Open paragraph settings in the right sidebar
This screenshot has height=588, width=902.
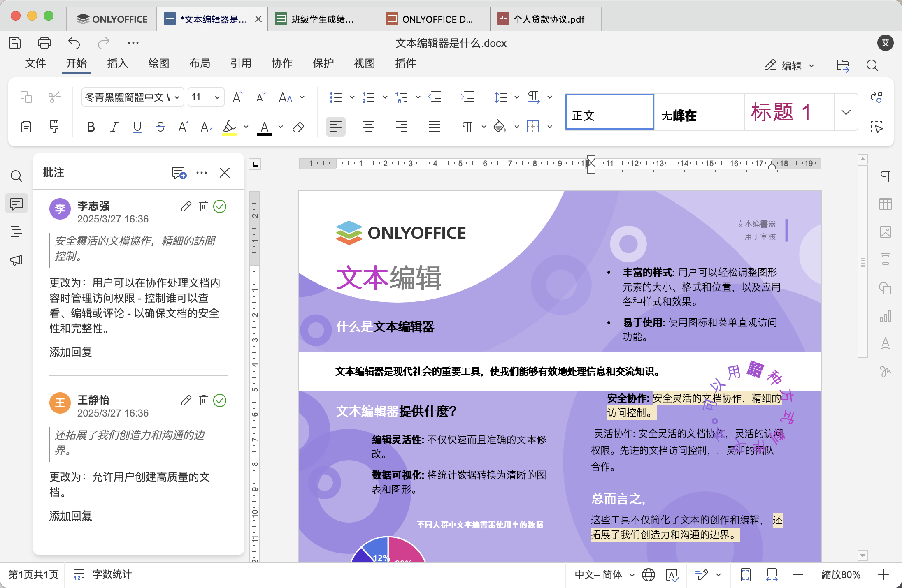[885, 176]
